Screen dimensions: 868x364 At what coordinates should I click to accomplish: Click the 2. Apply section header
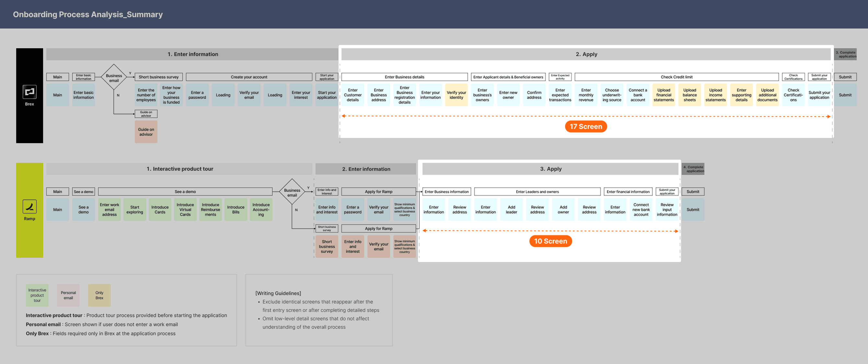pyautogui.click(x=586, y=54)
